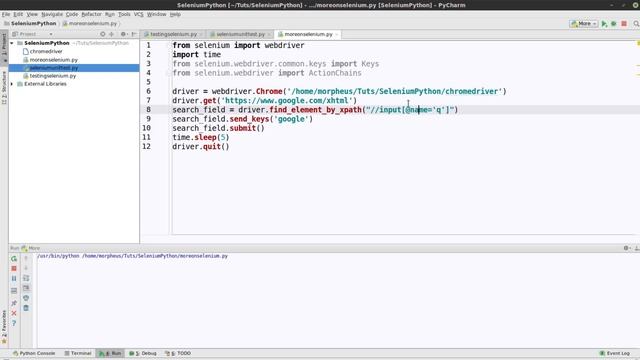Toggle soft-wrap in Run console
The image size is (640, 360).
[26, 278]
